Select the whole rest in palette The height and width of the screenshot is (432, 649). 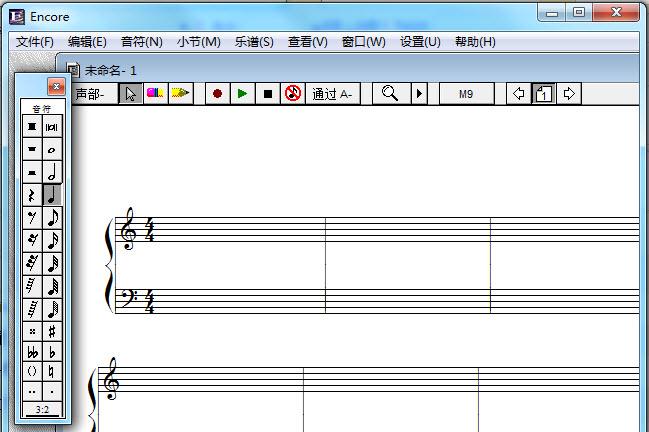[32, 149]
